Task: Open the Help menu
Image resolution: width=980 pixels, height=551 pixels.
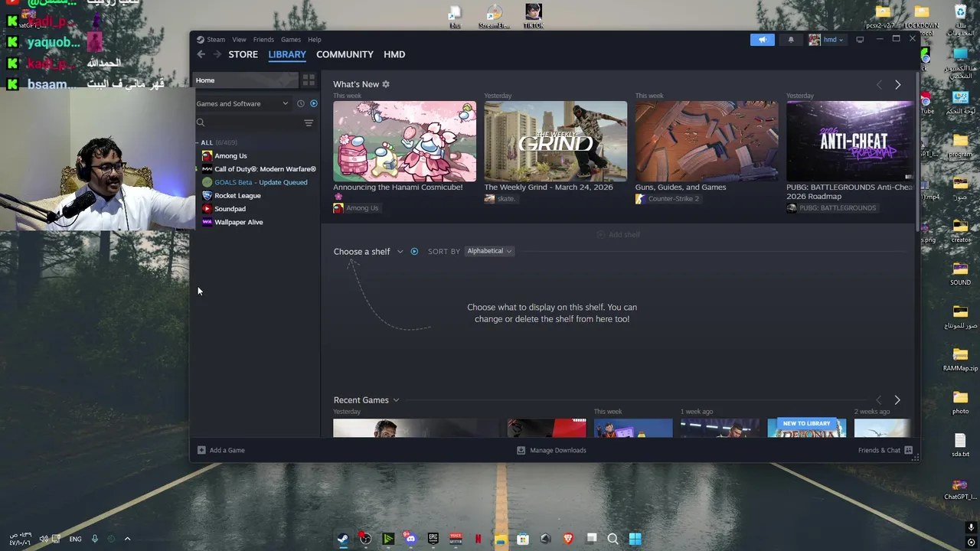Action: pos(315,40)
